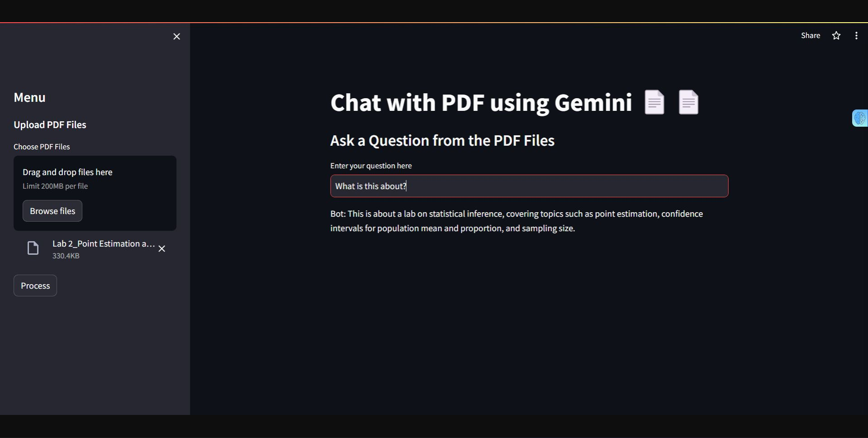868x438 pixels.
Task: Click the Enter your question here label
Action: [371, 166]
